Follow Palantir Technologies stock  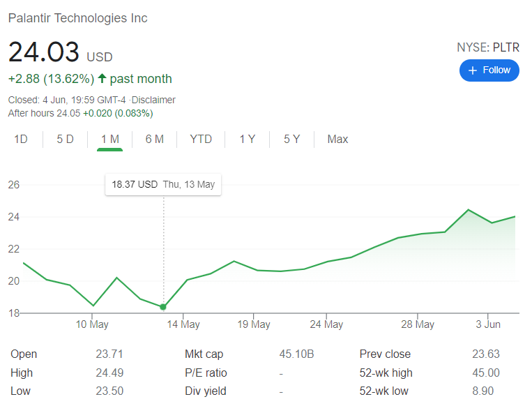pyautogui.click(x=489, y=70)
